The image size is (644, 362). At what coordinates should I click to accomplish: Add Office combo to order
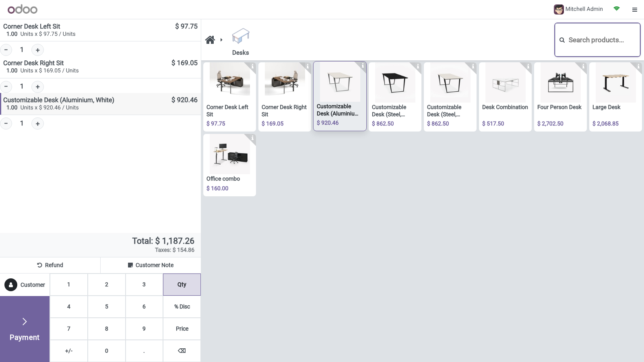coord(229,165)
